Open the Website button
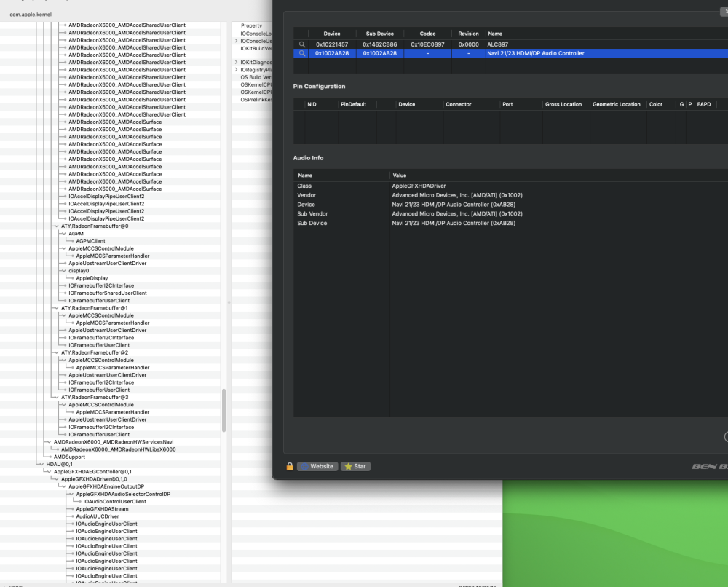The height and width of the screenshot is (587, 728). click(x=317, y=466)
